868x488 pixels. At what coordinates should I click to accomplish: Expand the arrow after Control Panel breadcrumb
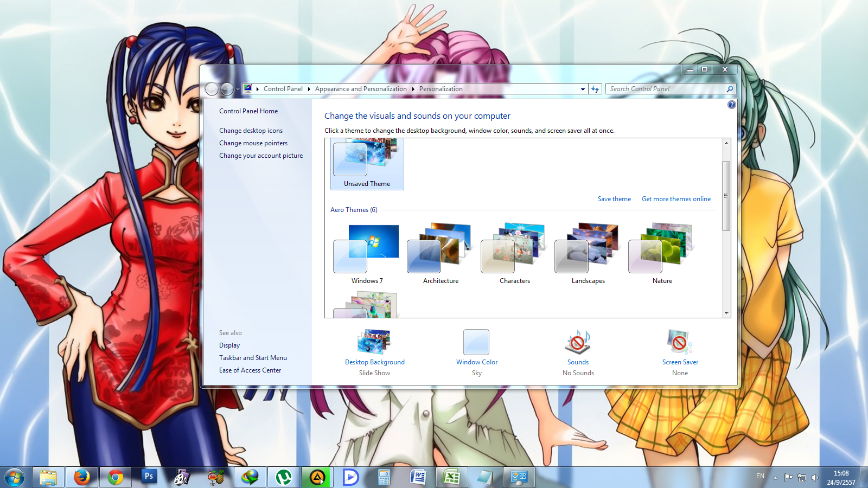point(309,89)
